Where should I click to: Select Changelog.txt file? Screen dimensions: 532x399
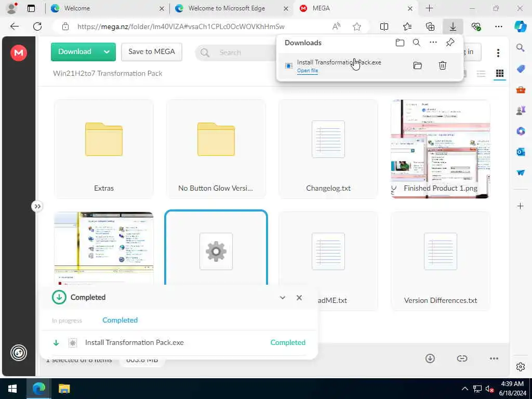tap(328, 149)
